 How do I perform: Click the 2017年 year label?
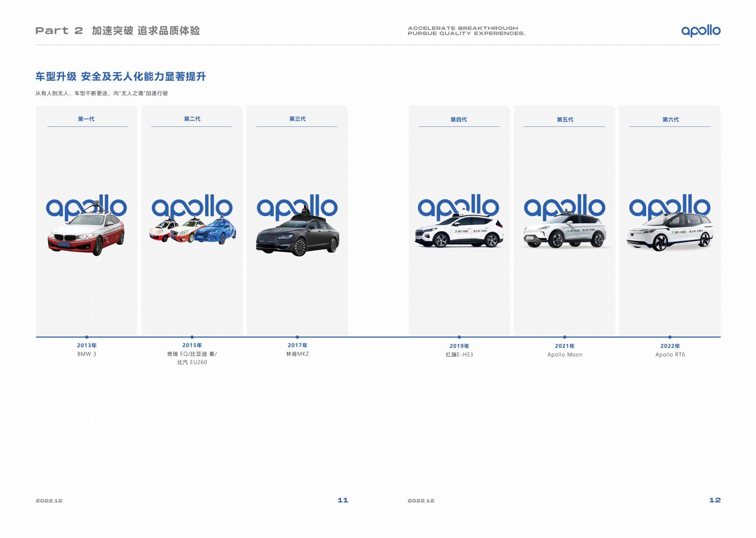coord(297,345)
